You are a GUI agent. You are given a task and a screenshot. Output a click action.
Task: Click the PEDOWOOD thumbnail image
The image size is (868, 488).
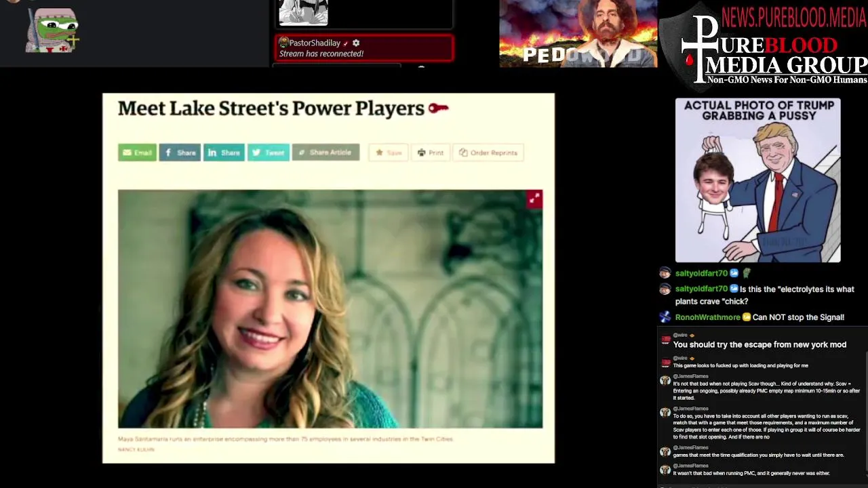(x=578, y=33)
